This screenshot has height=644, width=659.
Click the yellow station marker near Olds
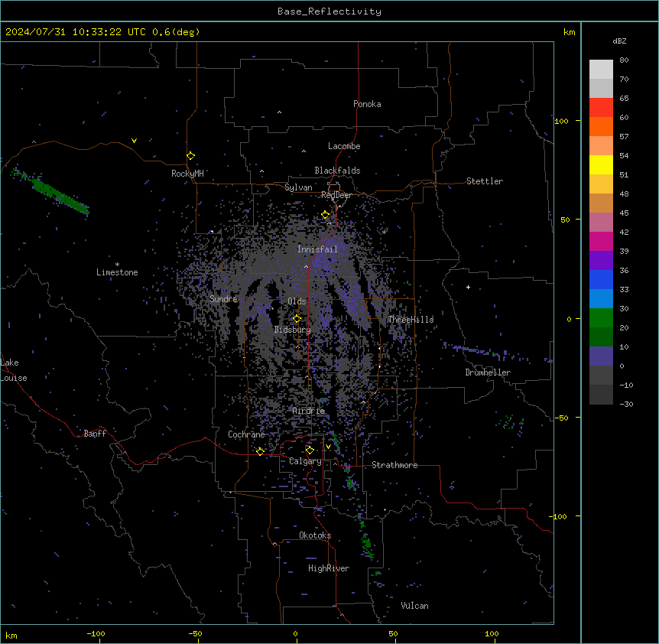pyautogui.click(x=297, y=319)
